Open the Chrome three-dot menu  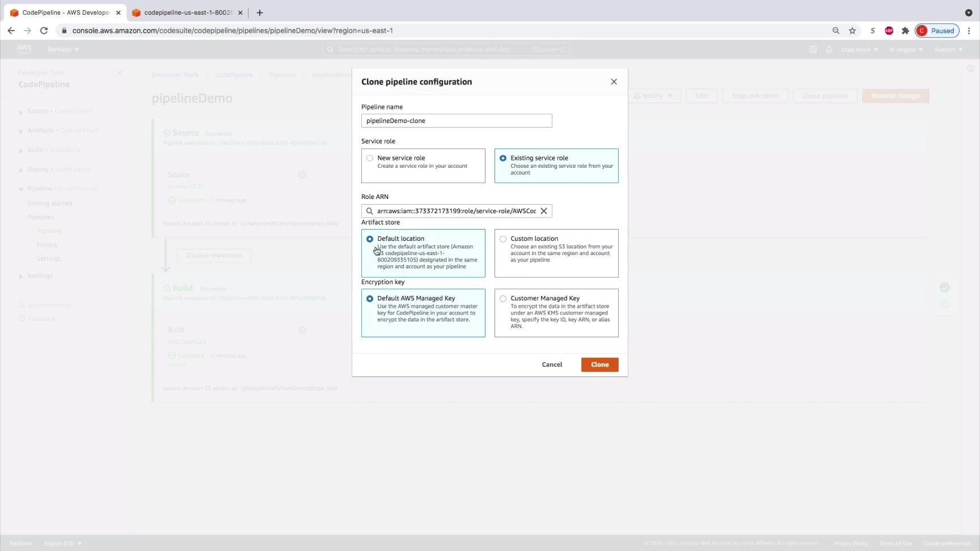pyautogui.click(x=969, y=31)
